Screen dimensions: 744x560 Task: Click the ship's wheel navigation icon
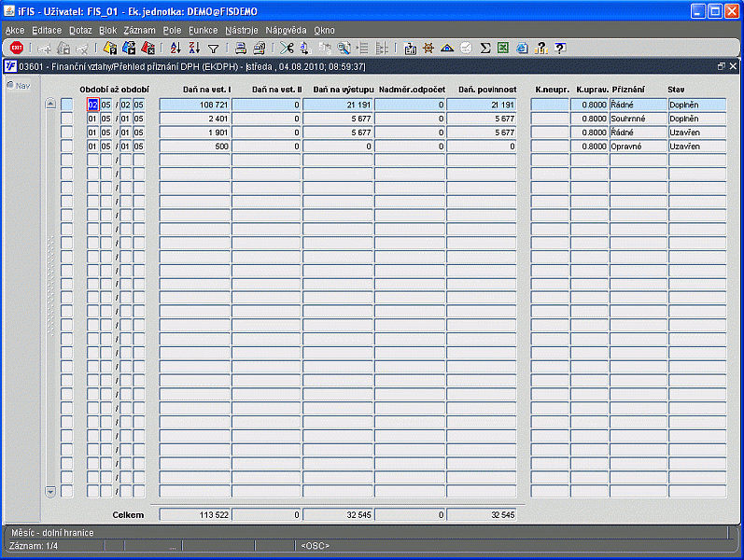click(x=428, y=48)
